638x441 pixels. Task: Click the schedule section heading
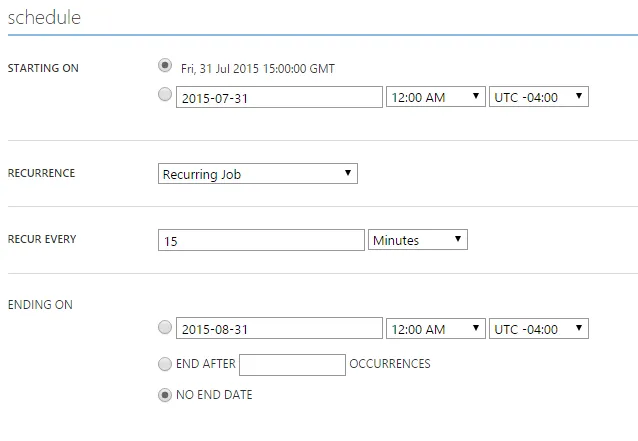45,18
